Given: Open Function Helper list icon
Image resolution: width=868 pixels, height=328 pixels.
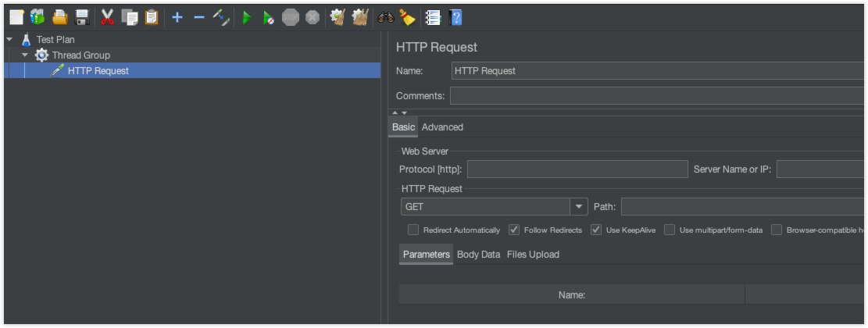Looking at the screenshot, I should 433,18.
